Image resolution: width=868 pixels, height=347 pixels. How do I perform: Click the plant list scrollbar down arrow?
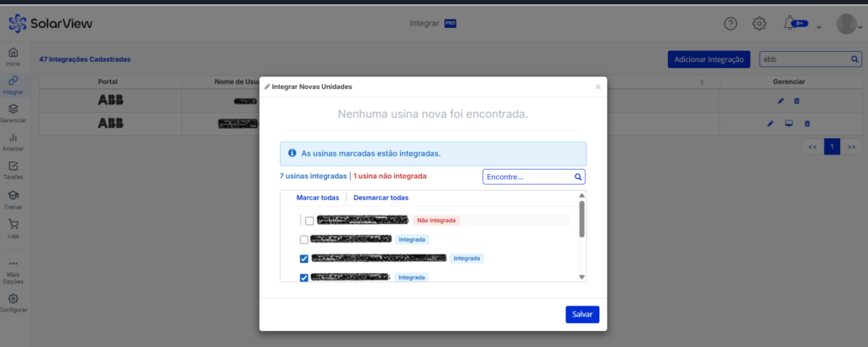(581, 277)
